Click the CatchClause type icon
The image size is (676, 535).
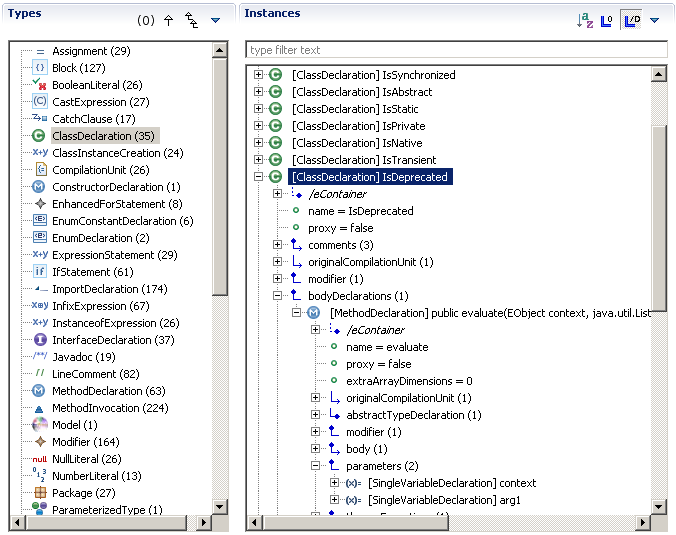(40, 118)
